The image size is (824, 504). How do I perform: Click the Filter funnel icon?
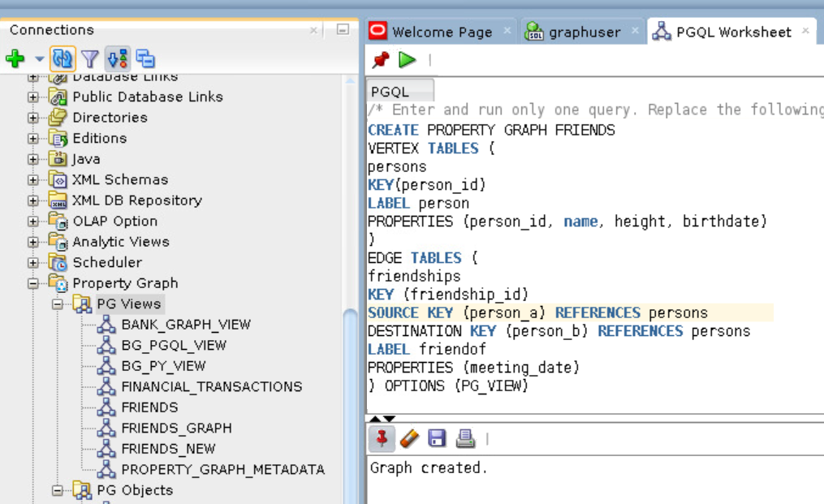[90, 59]
